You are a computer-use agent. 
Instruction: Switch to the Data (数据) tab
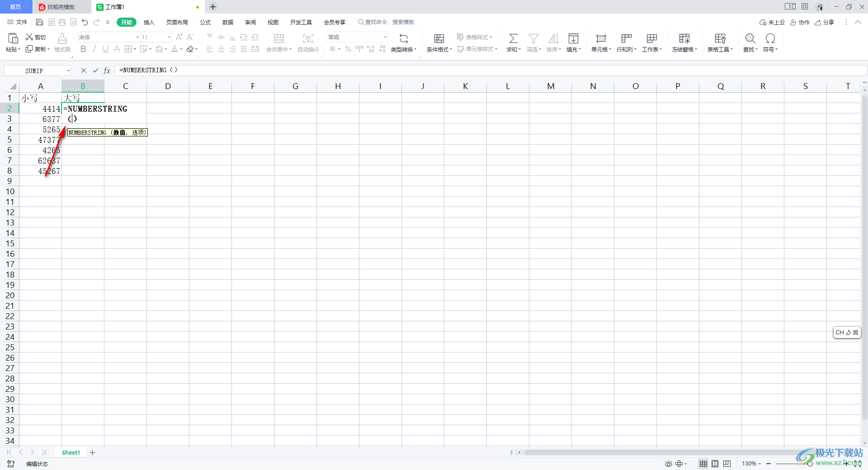click(x=228, y=22)
